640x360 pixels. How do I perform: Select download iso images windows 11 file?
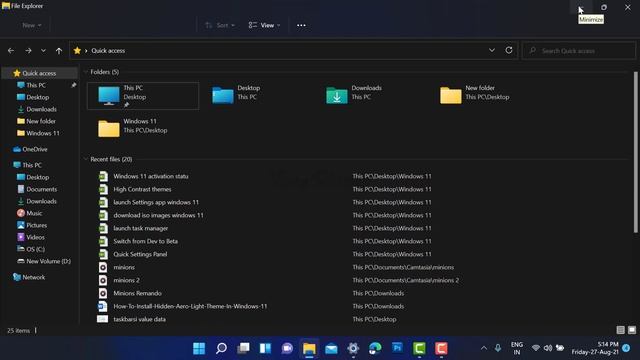pos(158,216)
